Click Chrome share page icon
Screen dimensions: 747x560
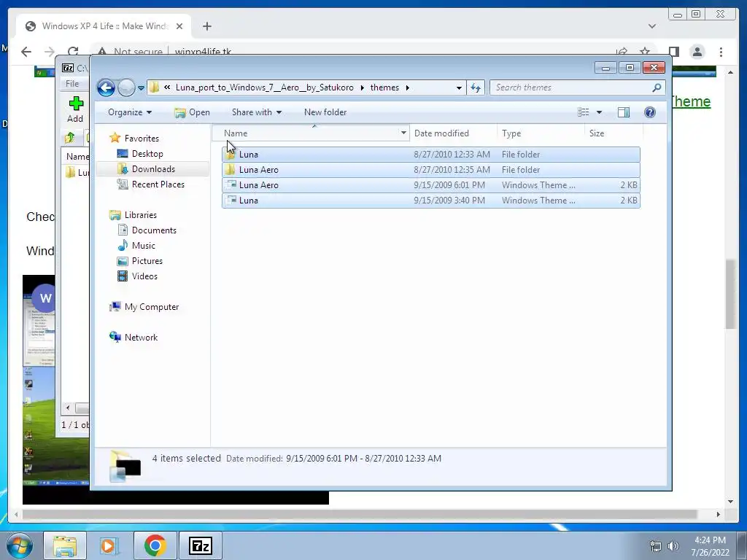(x=622, y=52)
